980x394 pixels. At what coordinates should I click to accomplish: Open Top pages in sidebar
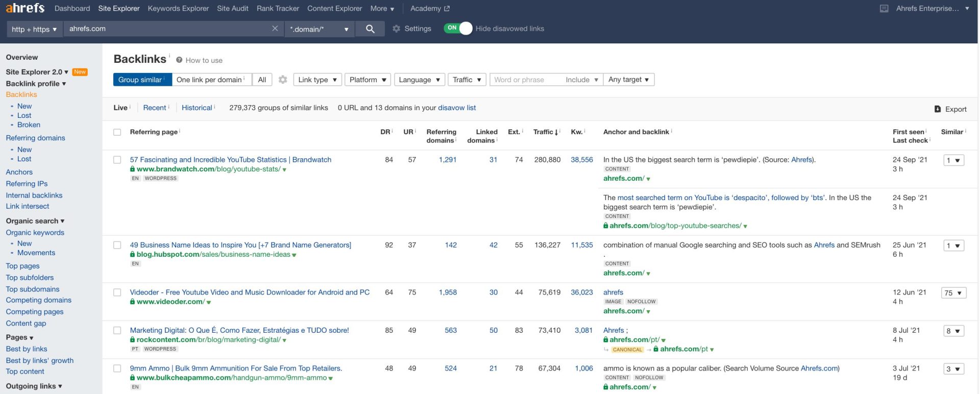[22, 266]
